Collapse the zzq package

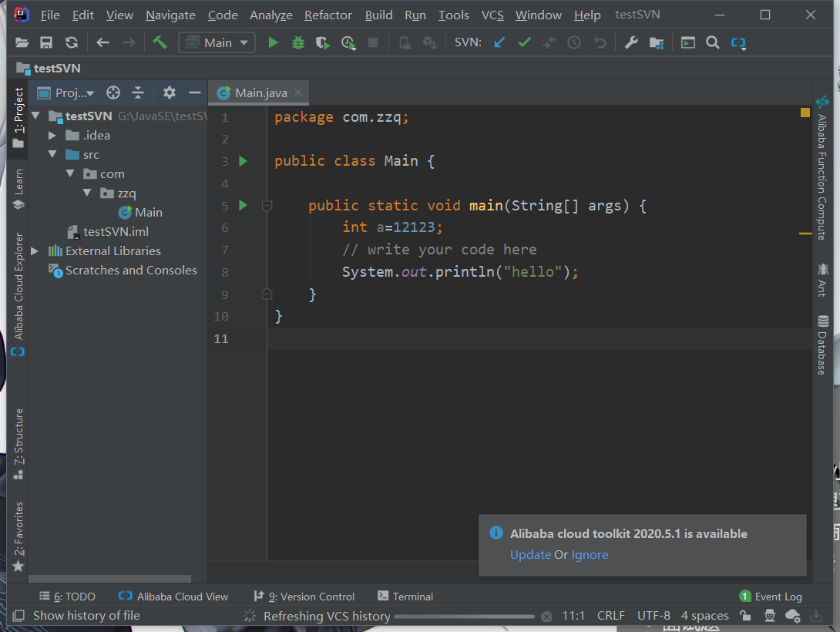point(87,193)
